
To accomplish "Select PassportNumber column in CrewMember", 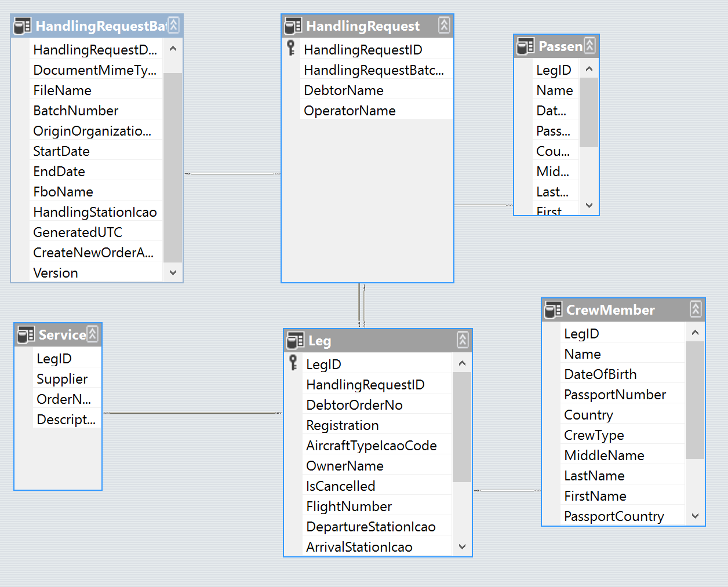I will [x=615, y=395].
